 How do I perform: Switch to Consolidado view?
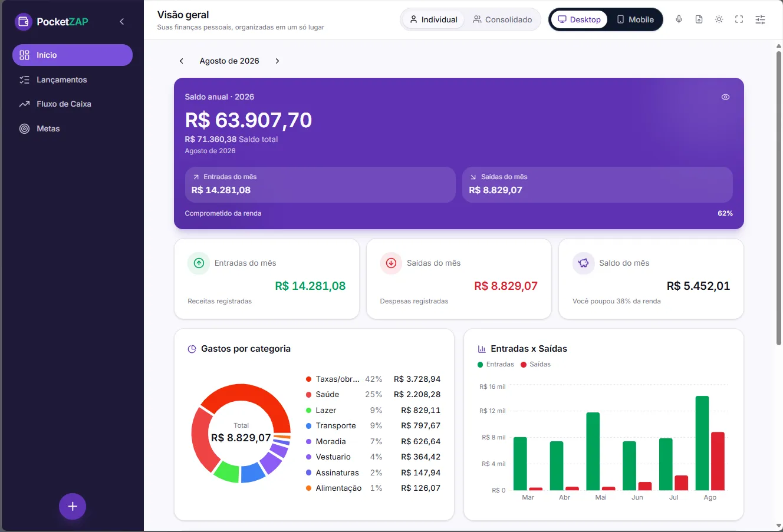(x=502, y=19)
